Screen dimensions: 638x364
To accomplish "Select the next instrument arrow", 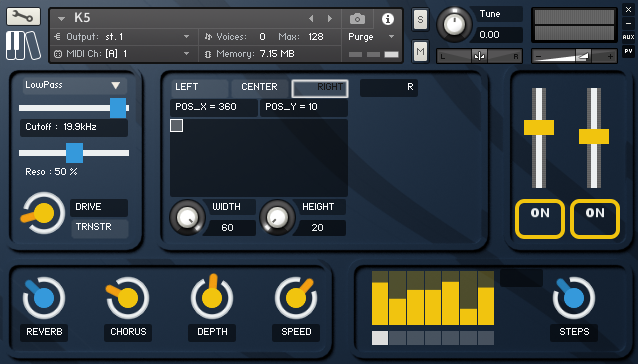I will click(x=330, y=18).
